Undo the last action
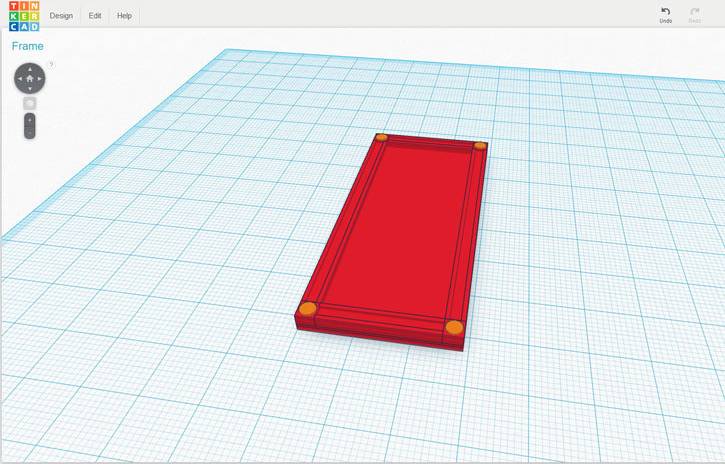The width and height of the screenshot is (725, 464). click(666, 14)
